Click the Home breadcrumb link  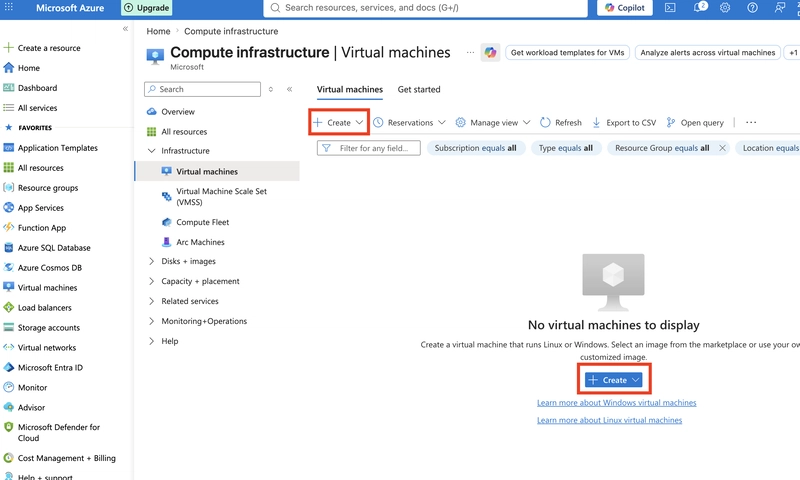pyautogui.click(x=158, y=31)
